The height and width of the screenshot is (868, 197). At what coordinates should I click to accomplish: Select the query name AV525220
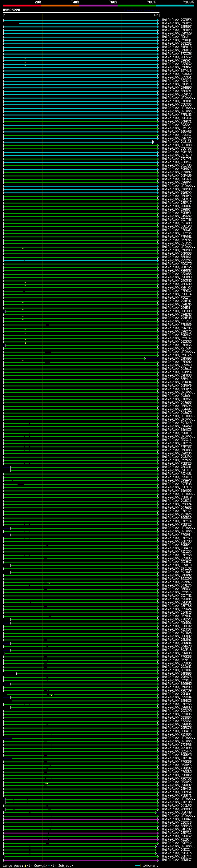[x=11, y=10]
